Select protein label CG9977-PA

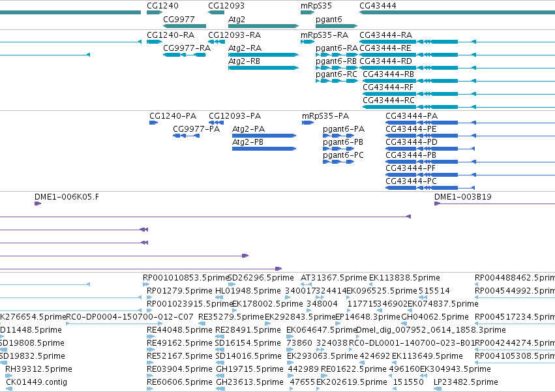click(196, 129)
